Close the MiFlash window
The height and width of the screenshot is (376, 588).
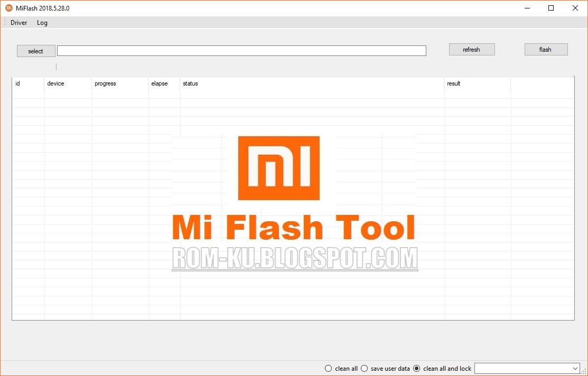click(575, 8)
